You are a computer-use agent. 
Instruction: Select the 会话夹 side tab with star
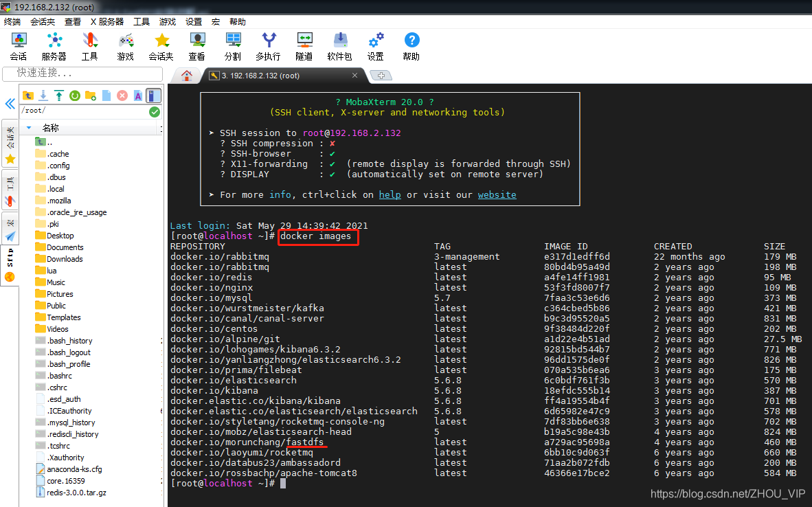click(10, 144)
